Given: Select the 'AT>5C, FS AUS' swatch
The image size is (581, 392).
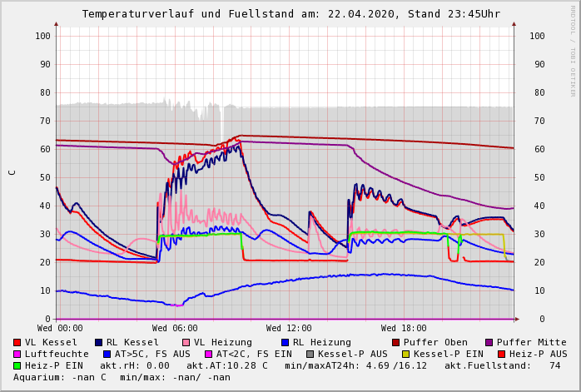Looking at the screenshot, I should click(105, 354).
